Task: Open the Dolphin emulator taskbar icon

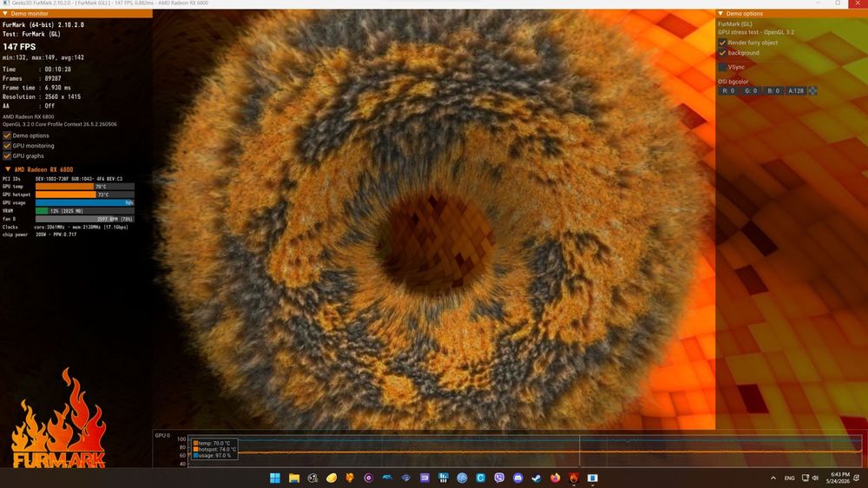Action: coord(387,478)
